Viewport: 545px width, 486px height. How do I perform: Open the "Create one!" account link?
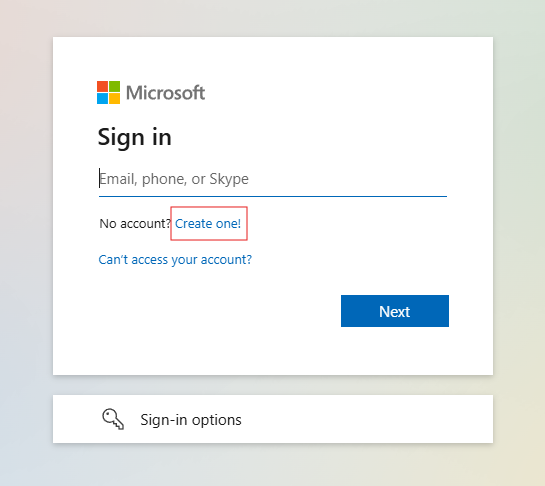pyautogui.click(x=208, y=224)
